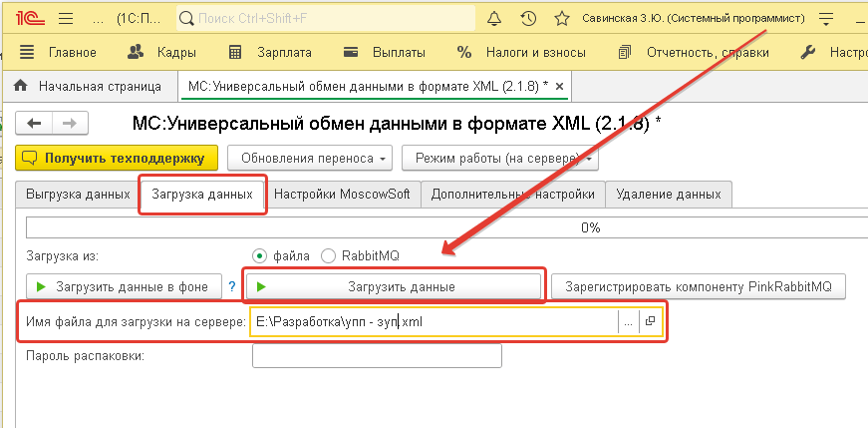Viewport: 868px width, 428px height.
Task: Navigate back with the left arrow
Action: point(35,123)
